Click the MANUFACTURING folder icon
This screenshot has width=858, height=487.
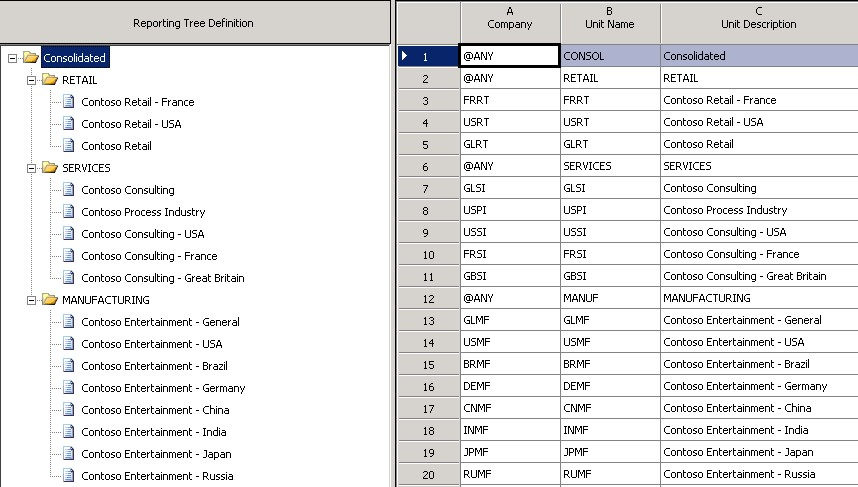(50, 299)
